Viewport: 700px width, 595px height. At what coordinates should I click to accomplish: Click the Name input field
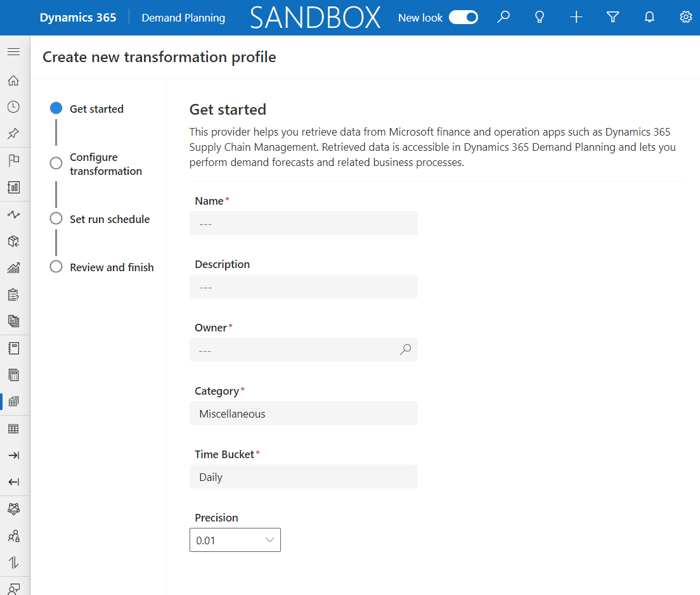pos(304,223)
